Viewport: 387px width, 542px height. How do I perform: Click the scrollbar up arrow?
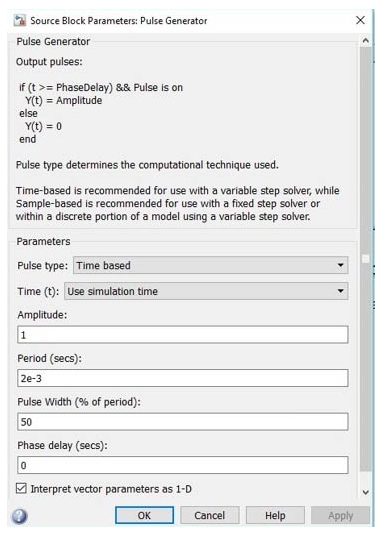click(366, 41)
